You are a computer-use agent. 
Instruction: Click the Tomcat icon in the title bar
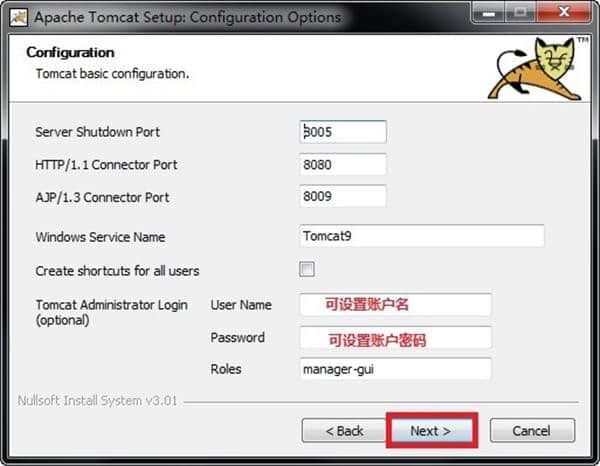pos(17,17)
